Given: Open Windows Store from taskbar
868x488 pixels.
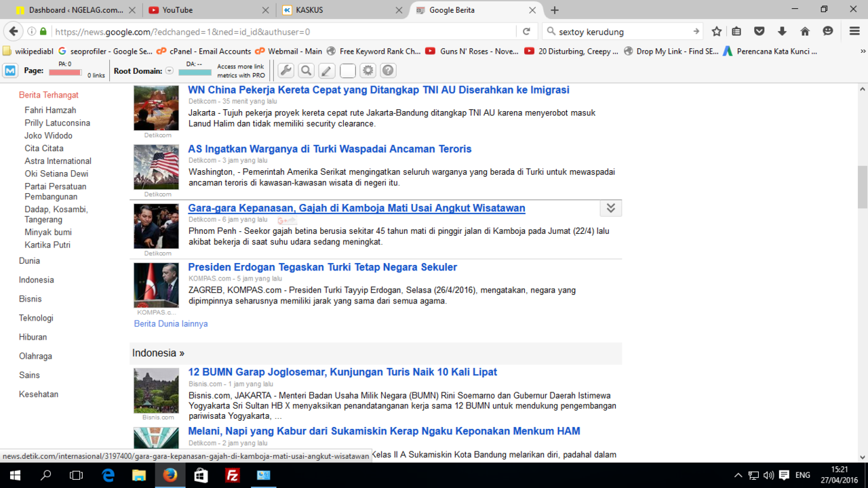Looking at the screenshot, I should pos(201,475).
